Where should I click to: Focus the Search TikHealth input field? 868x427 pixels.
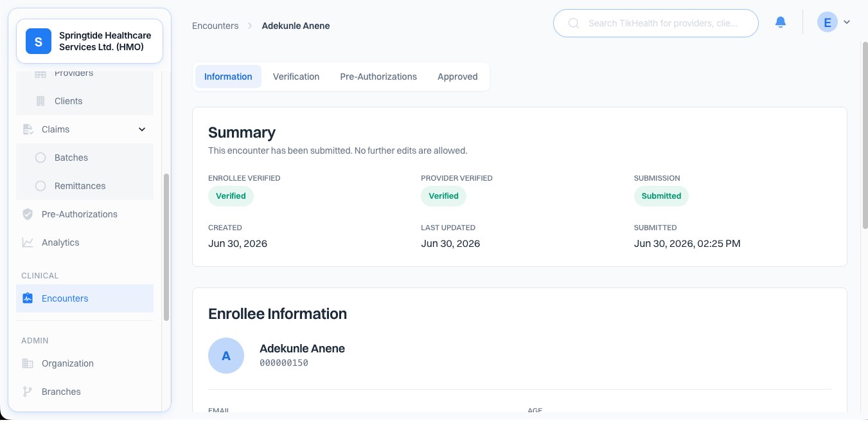(x=655, y=23)
